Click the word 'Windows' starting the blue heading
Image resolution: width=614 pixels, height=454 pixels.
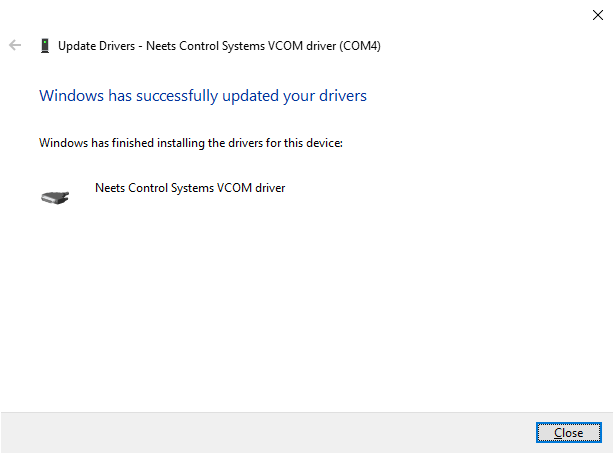coord(72,96)
